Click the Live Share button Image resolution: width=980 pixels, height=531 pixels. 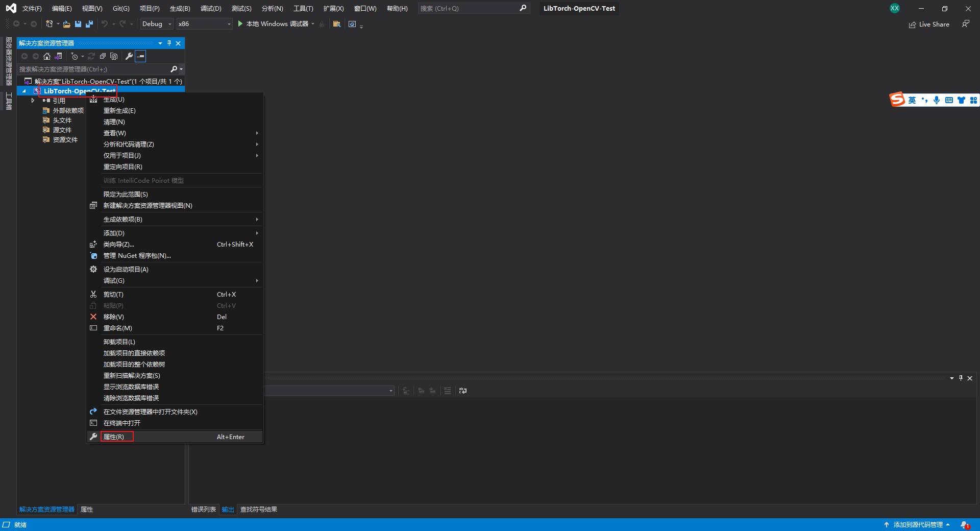[929, 25]
